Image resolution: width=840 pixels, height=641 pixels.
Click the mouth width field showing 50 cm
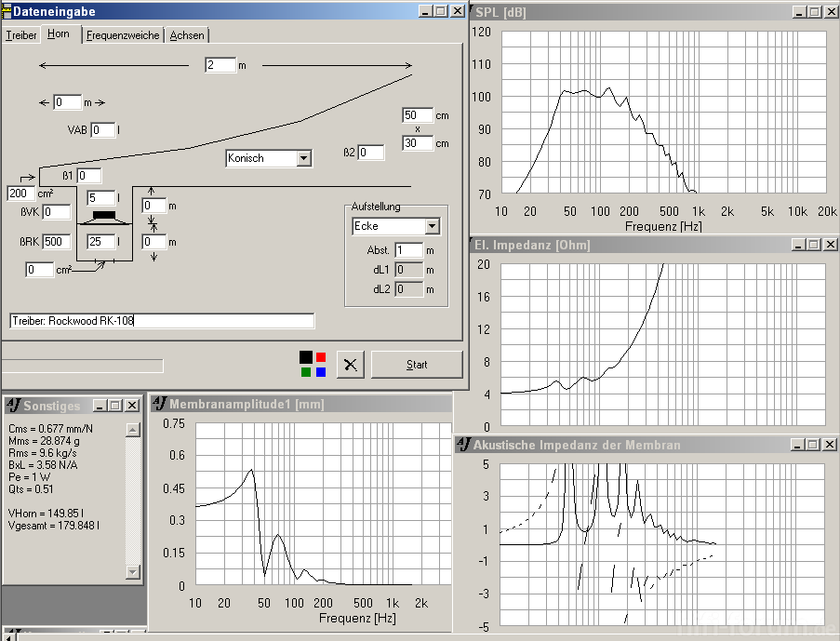coord(418,115)
